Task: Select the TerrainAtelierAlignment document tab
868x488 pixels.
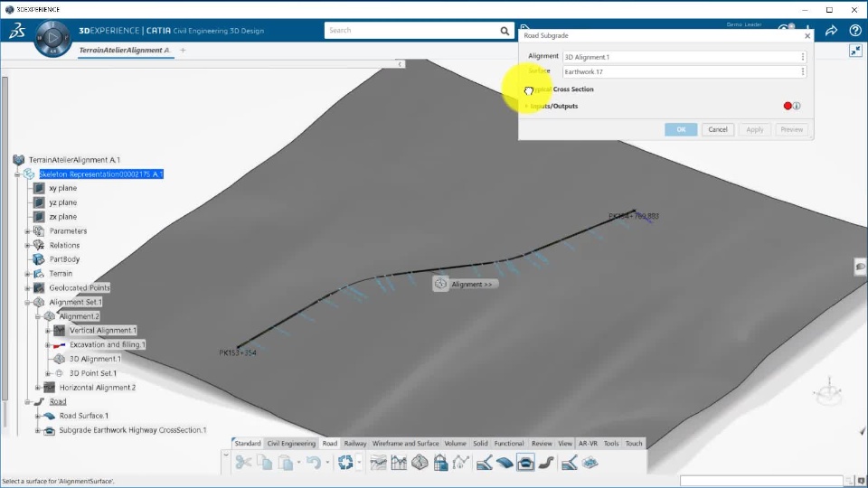Action: coord(124,51)
